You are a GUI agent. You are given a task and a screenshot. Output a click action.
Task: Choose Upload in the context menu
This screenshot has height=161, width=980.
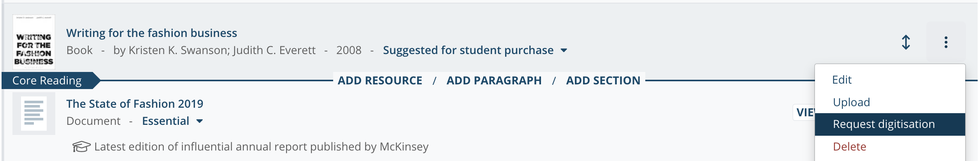851,102
